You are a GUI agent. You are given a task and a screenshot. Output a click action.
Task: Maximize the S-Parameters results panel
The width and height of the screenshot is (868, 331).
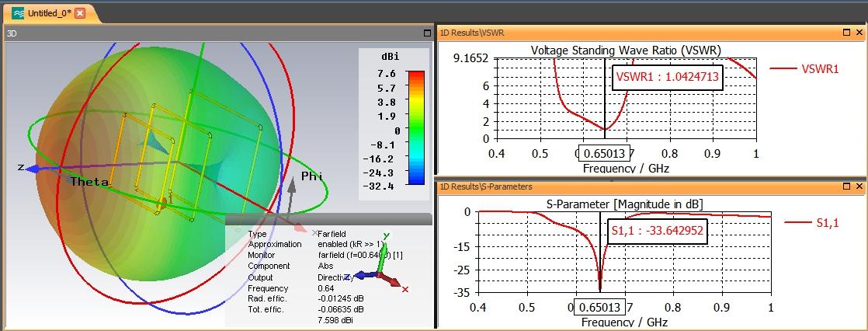click(846, 186)
